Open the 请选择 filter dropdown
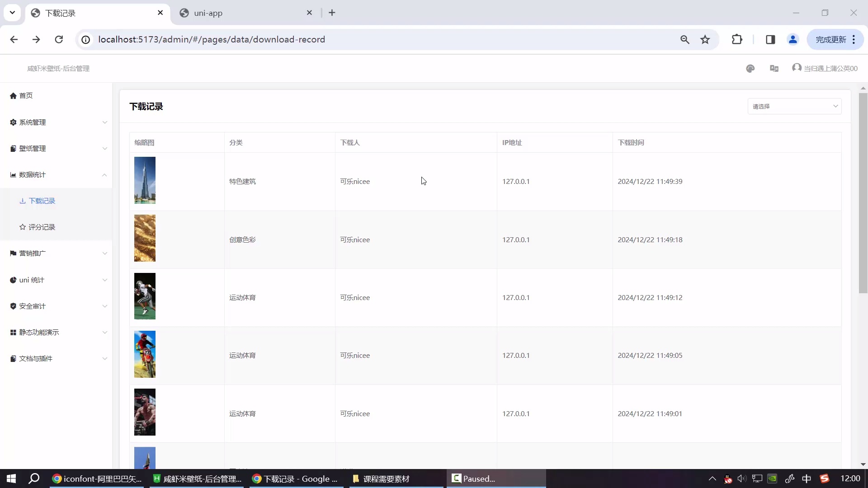This screenshot has height=488, width=868. point(794,107)
